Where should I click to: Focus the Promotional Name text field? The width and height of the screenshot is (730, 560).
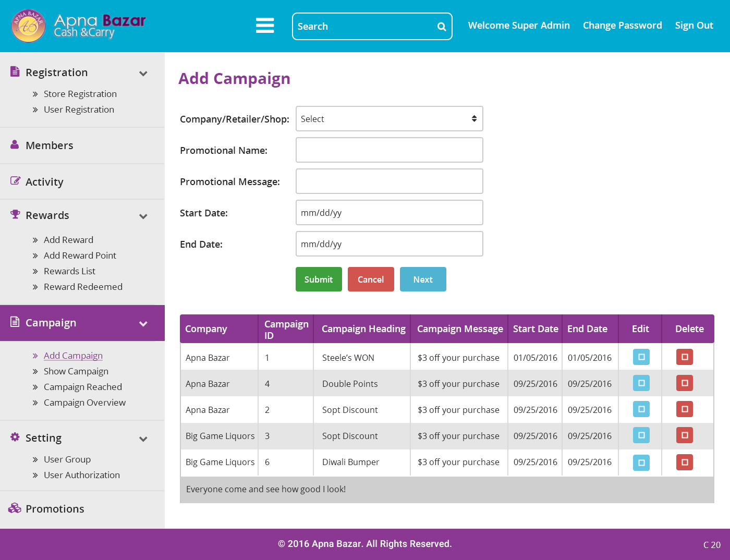[x=389, y=150]
